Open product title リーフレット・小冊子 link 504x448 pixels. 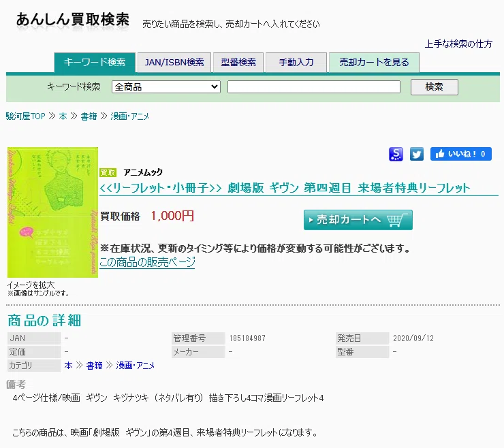[285, 188]
